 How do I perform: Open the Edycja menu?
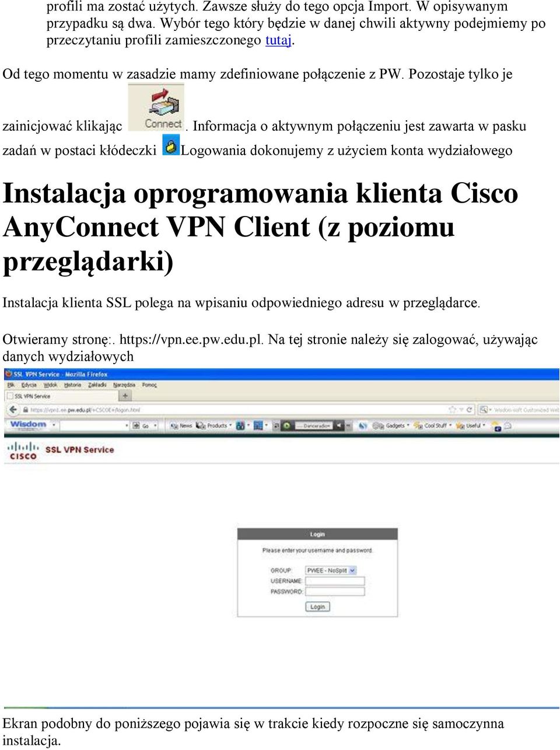click(x=29, y=385)
